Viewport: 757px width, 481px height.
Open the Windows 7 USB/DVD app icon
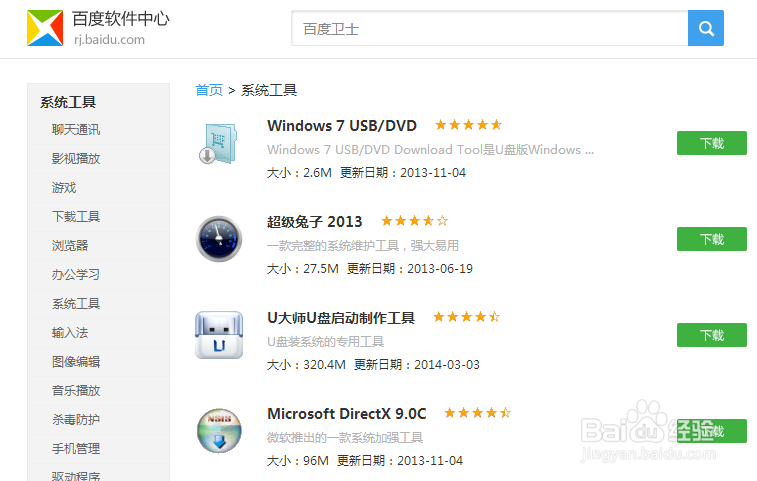point(219,143)
